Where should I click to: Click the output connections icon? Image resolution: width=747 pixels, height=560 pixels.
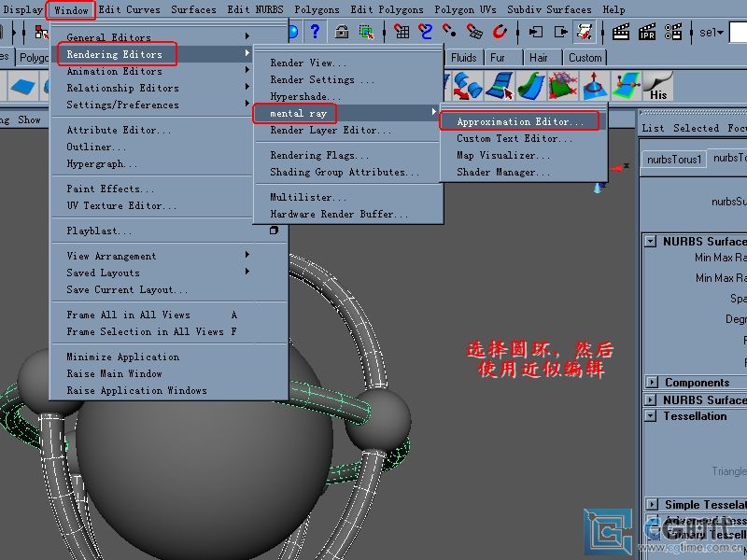pyautogui.click(x=560, y=32)
